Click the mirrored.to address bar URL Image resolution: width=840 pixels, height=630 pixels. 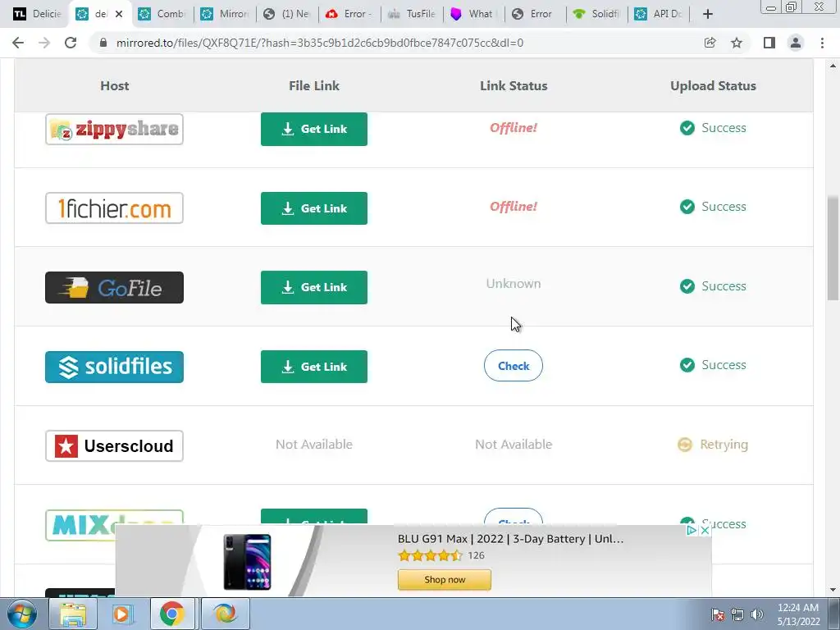click(x=320, y=43)
